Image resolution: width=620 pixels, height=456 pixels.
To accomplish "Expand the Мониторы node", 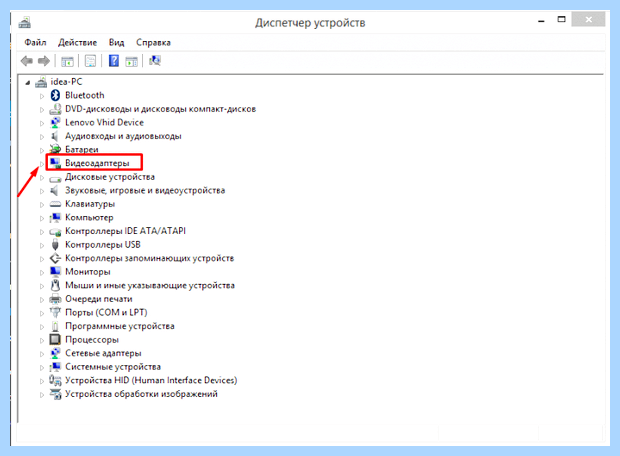I will click(42, 272).
